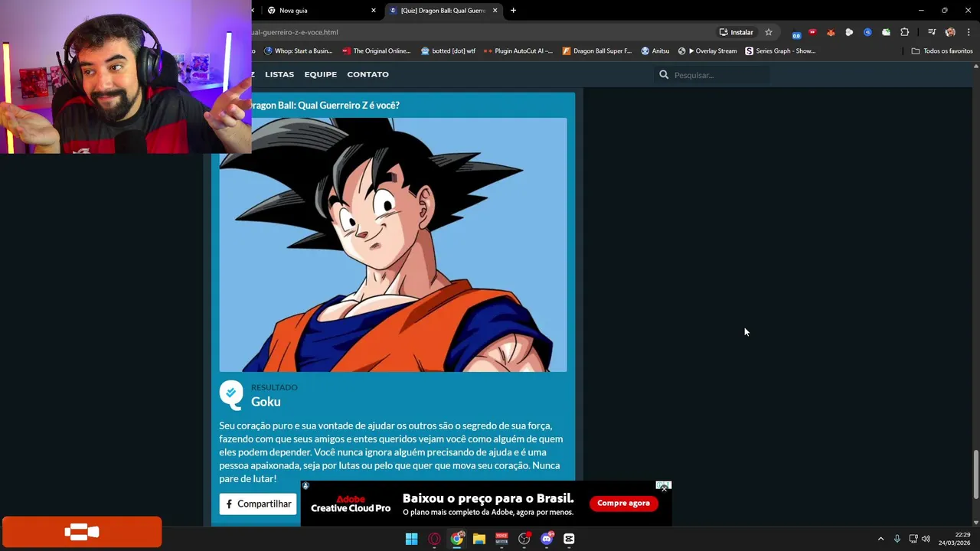The width and height of the screenshot is (980, 551).
Task: Click the page vertical scrollbar thumb
Action: [x=975, y=474]
